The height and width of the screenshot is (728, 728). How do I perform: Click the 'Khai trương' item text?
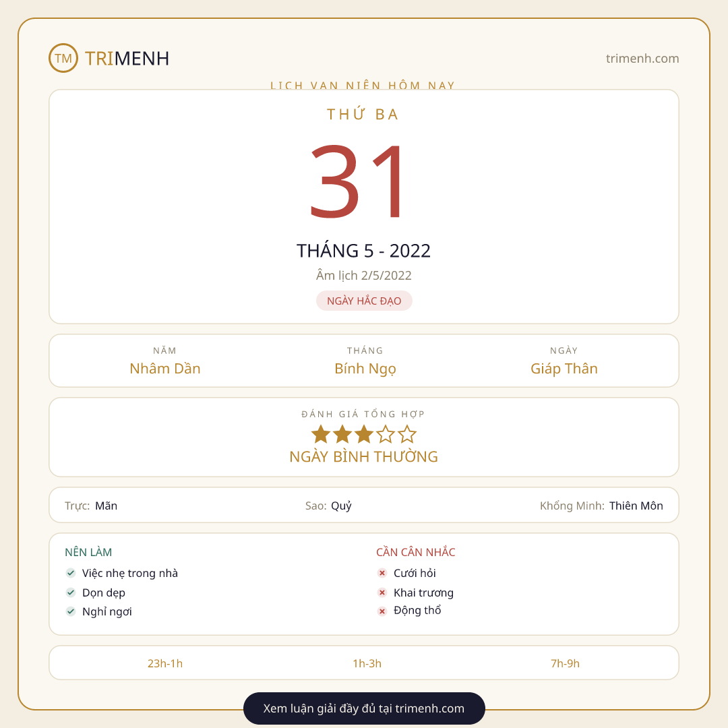click(x=423, y=593)
